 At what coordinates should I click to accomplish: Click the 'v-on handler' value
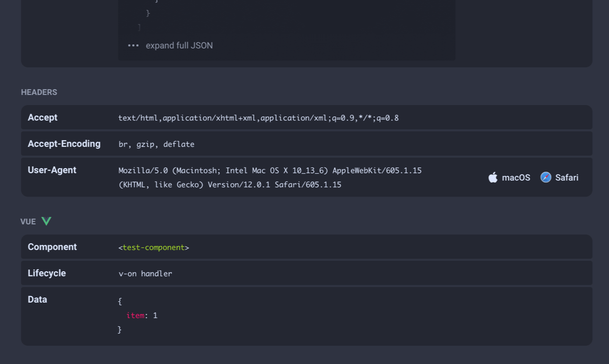click(x=145, y=273)
